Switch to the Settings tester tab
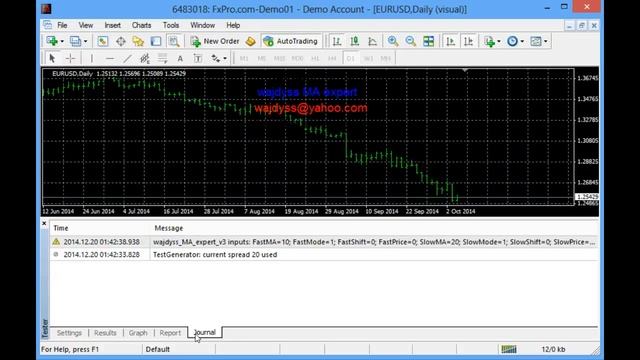 69,333
